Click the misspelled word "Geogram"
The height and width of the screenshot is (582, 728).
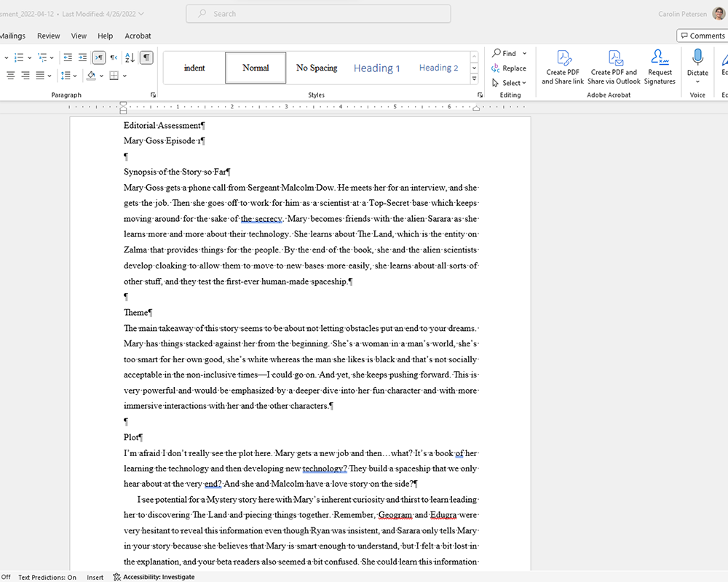point(395,514)
